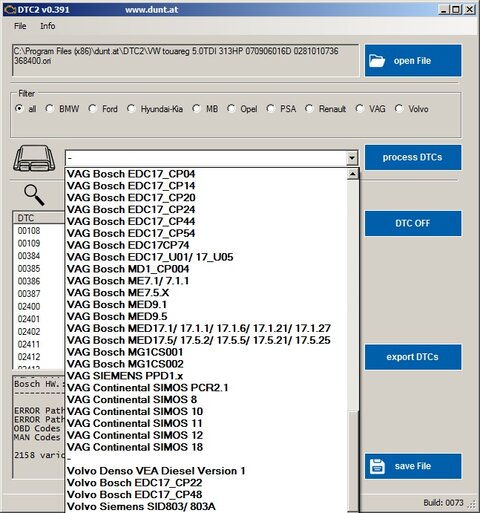The height and width of the screenshot is (513, 480).
Task: Click the ECU module icon
Action: click(34, 158)
